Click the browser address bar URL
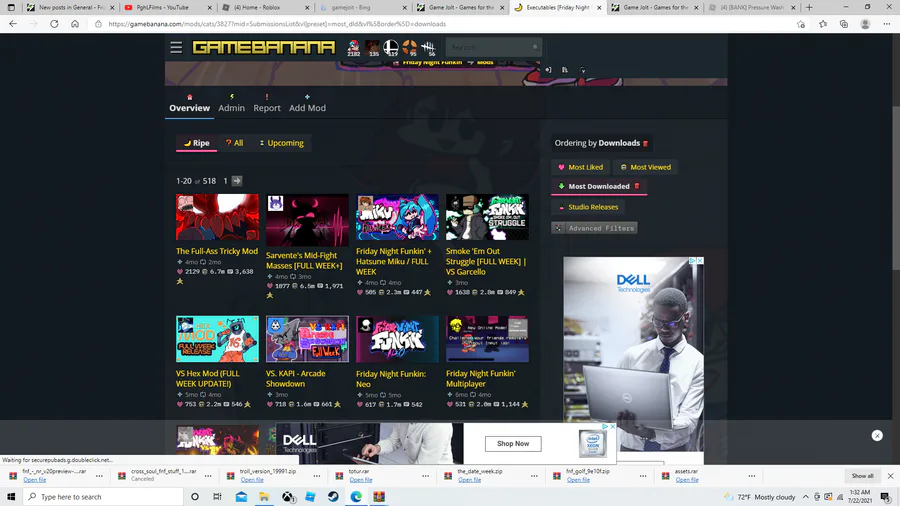 coord(277,24)
